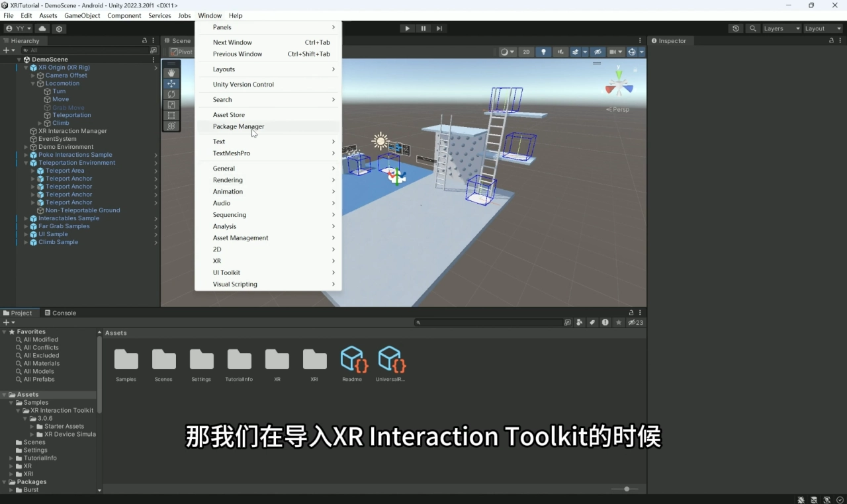Image resolution: width=847 pixels, height=504 pixels.
Task: Open DemoScene row options menu
Action: point(154,60)
